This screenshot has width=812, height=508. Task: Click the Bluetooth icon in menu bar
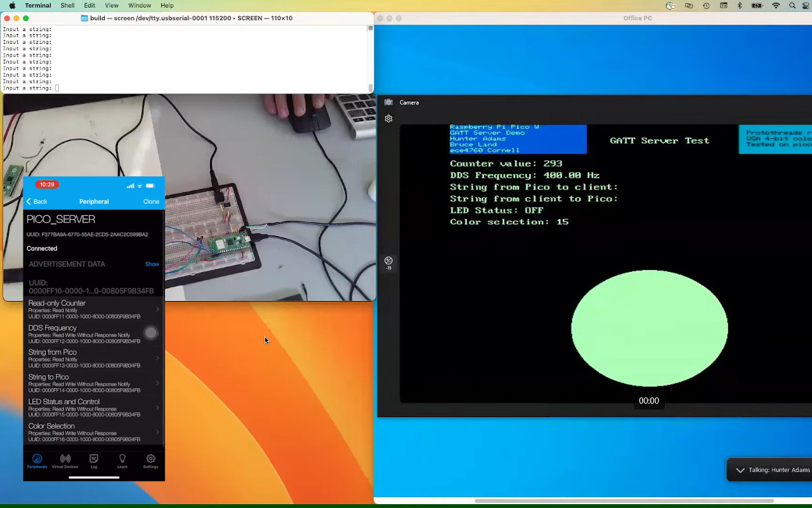coord(740,6)
